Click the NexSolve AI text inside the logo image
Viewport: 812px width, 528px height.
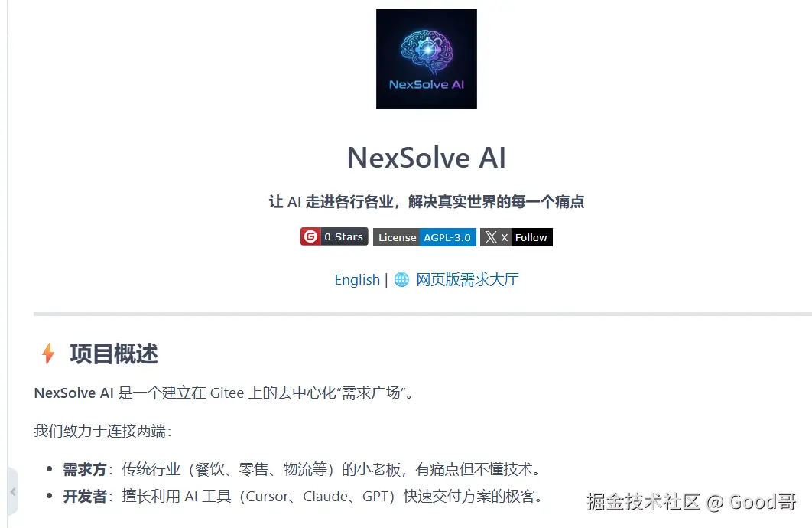(426, 84)
